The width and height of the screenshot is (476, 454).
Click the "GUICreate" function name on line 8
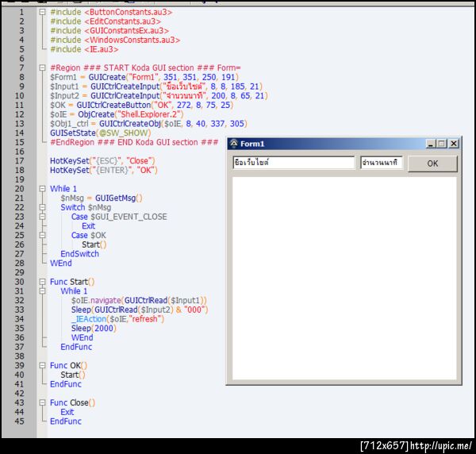coord(107,77)
